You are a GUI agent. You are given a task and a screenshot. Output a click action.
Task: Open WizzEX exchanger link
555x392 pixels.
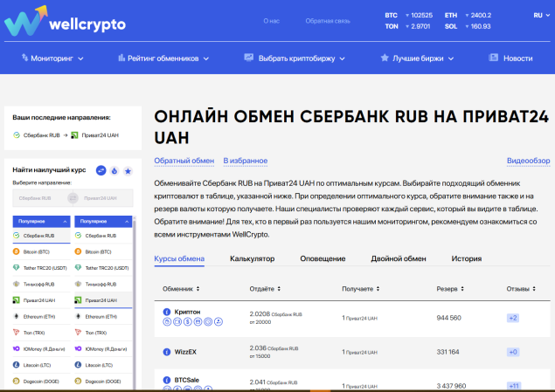pyautogui.click(x=185, y=352)
